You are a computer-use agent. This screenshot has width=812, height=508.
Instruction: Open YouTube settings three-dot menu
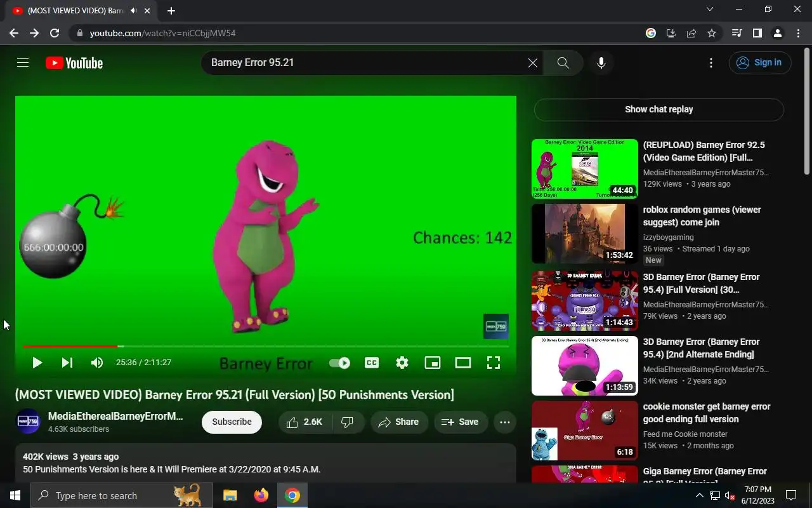click(x=711, y=63)
